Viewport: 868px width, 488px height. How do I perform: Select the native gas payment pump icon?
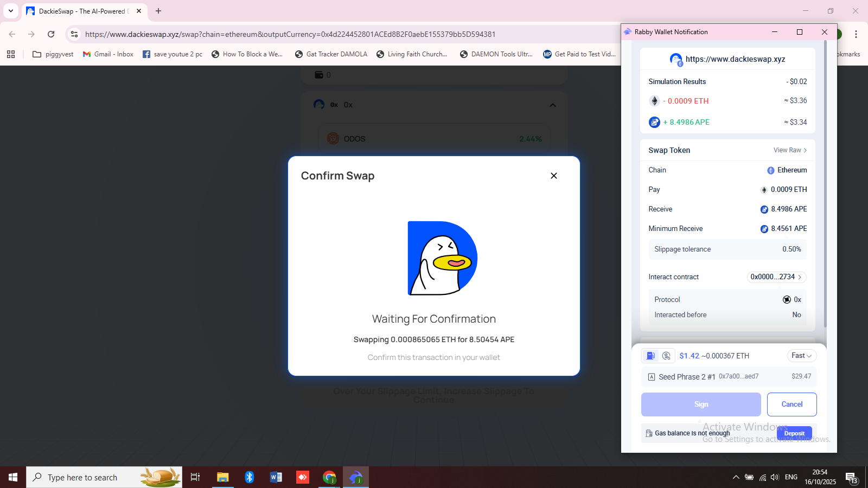[x=650, y=356]
